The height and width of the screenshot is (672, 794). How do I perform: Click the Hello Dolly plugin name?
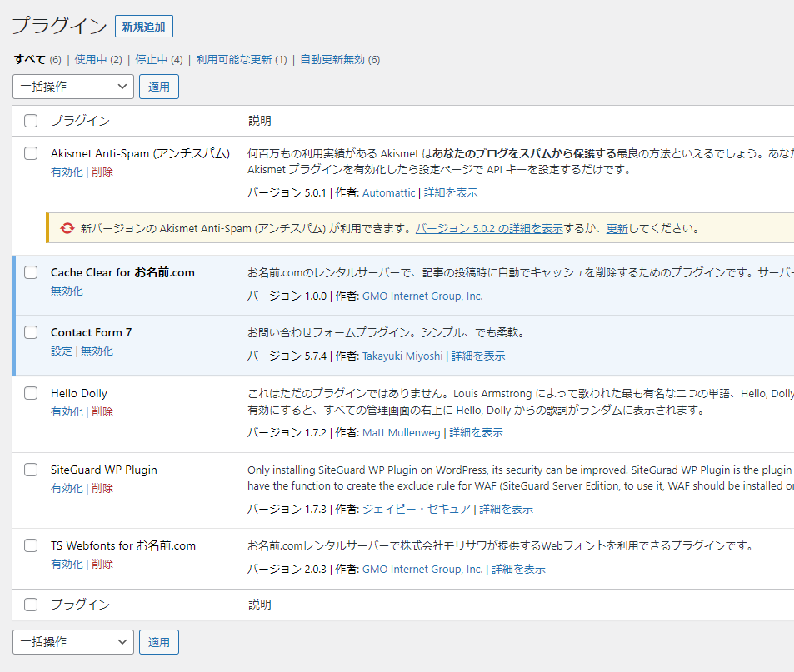79,393
